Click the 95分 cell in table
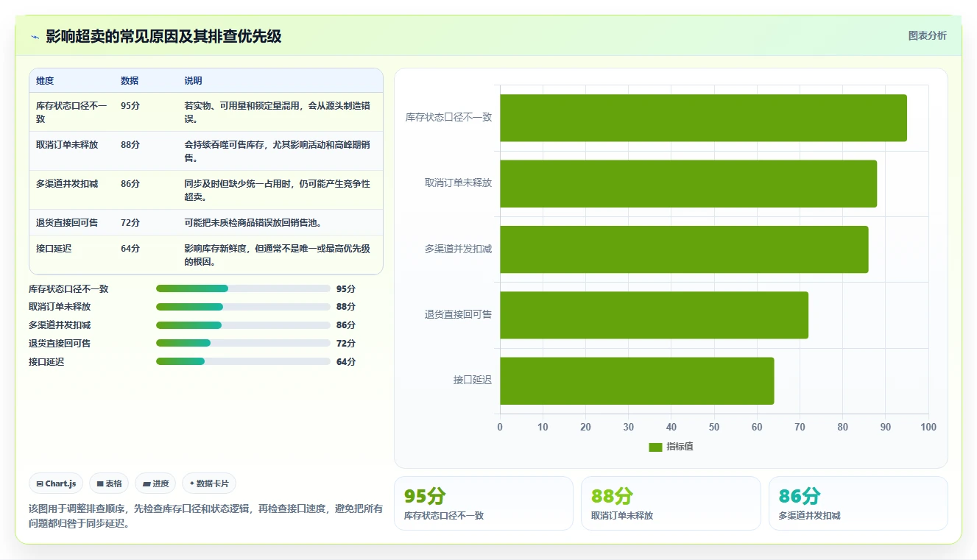Screen dimensions: 977x560 click(x=130, y=106)
